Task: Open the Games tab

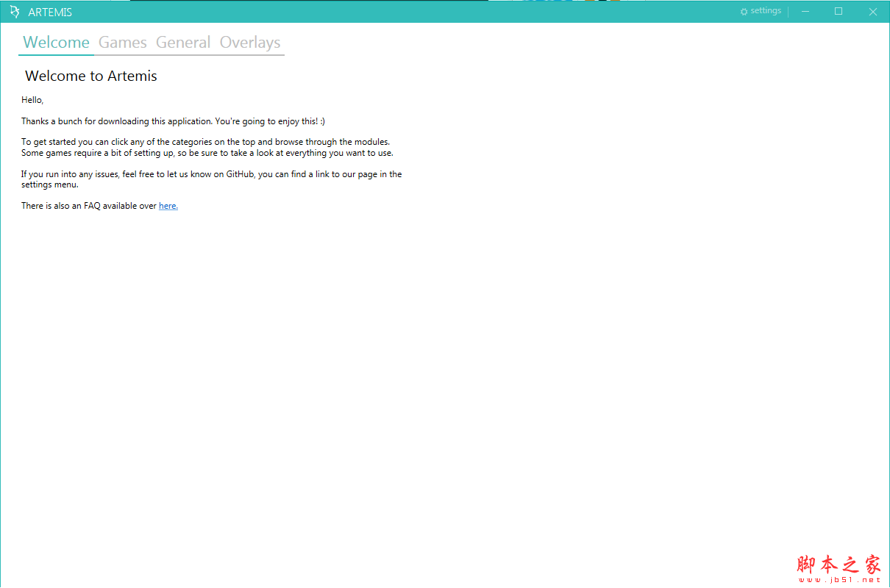Action: (x=123, y=43)
